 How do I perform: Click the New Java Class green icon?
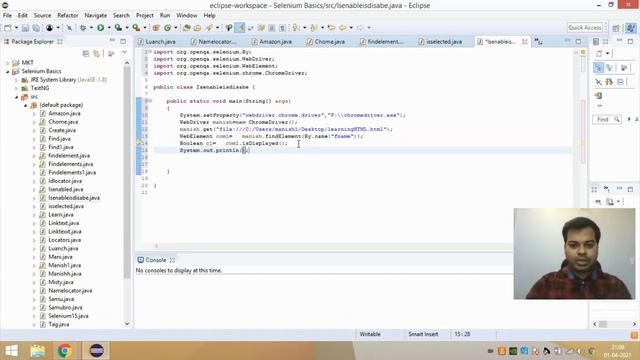point(168,28)
